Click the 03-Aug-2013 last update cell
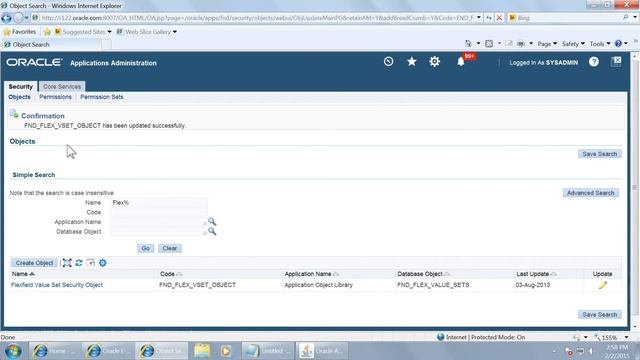 click(533, 285)
